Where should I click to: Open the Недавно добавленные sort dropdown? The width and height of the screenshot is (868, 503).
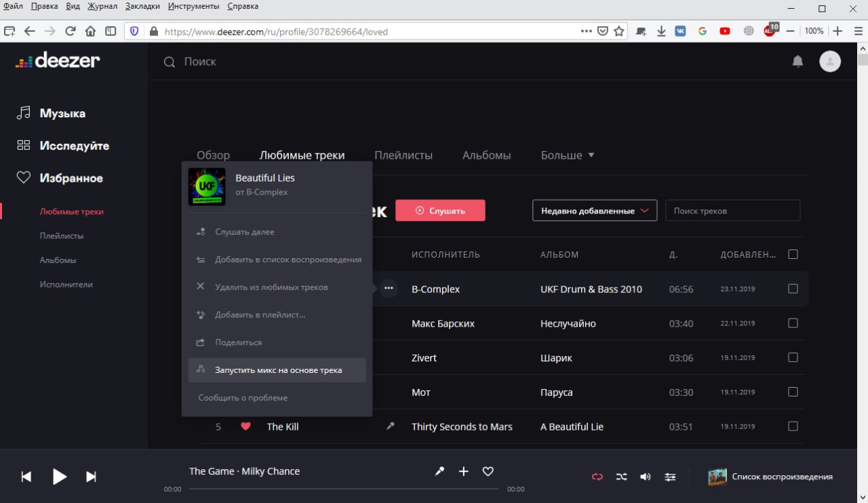[595, 211]
